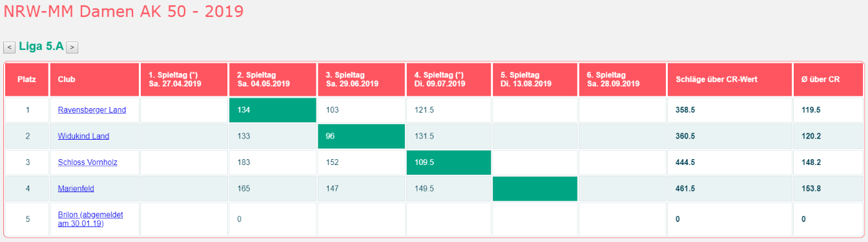
Task: Click the Club column header
Action: click(x=94, y=80)
